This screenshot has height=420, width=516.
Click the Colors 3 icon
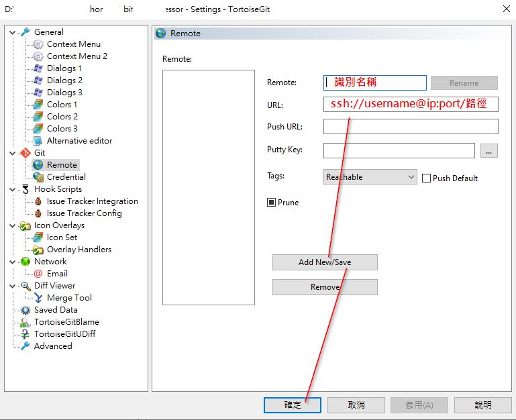click(x=38, y=129)
